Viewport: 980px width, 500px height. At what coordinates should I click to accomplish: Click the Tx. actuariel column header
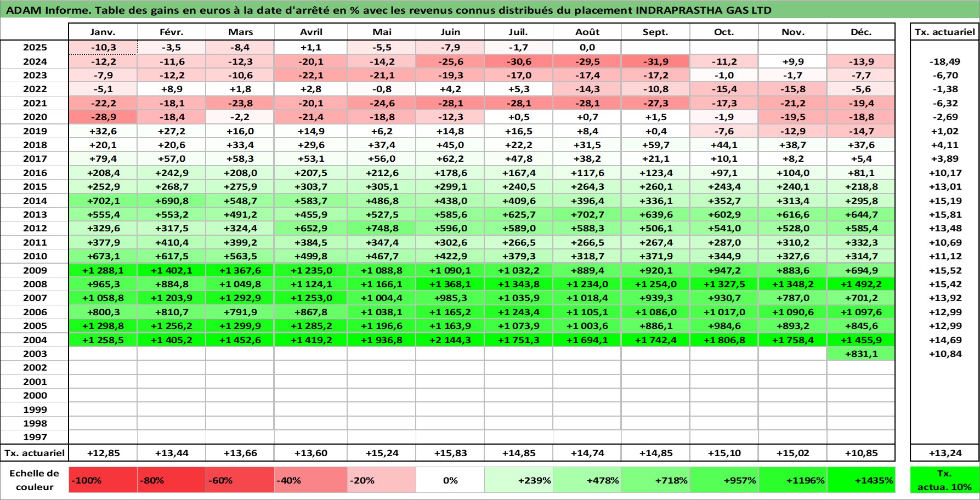[945, 32]
